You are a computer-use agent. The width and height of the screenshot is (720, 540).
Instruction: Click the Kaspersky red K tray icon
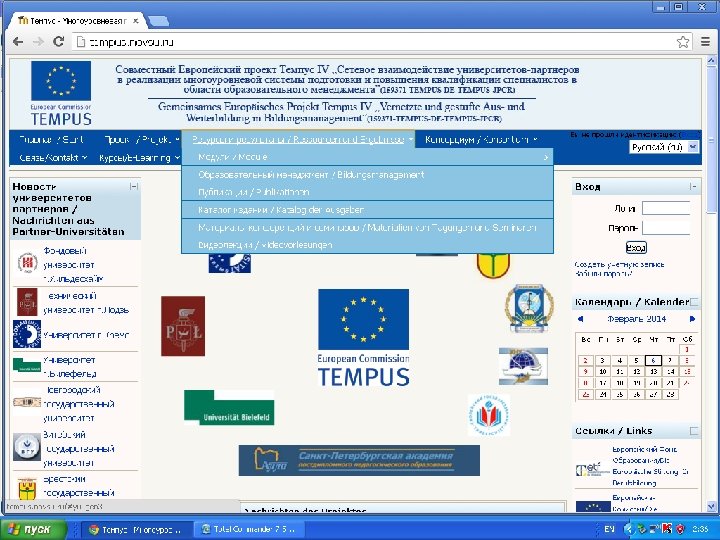click(667, 529)
